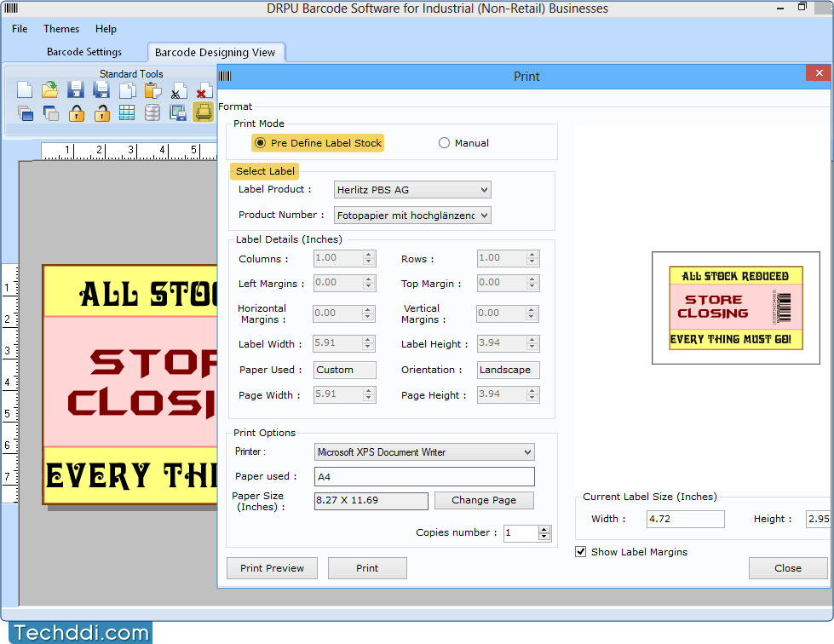Click the barcode icon in main title bar
Viewport: 834px width, 644px height.
(11, 8)
